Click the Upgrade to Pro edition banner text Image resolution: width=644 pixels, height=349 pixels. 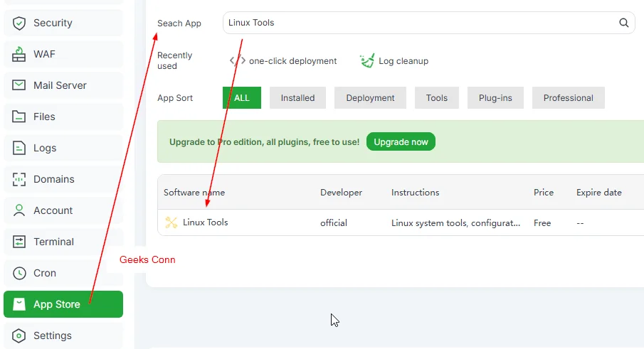coord(264,142)
